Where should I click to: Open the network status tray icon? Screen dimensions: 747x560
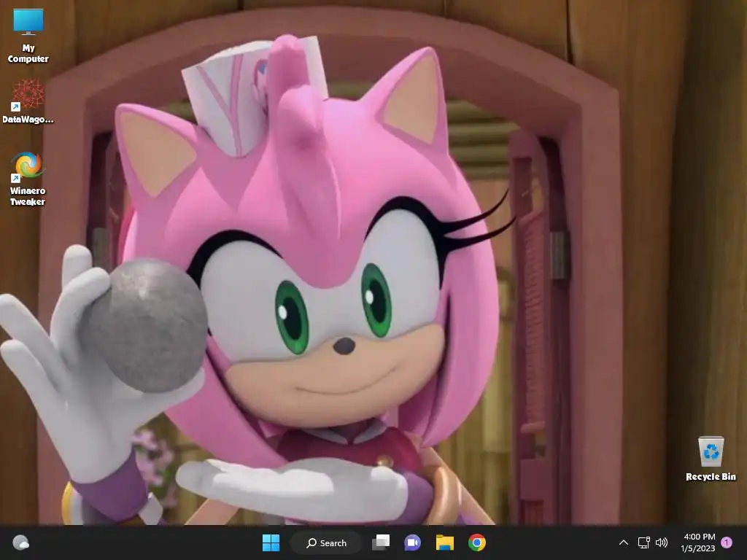pos(643,542)
